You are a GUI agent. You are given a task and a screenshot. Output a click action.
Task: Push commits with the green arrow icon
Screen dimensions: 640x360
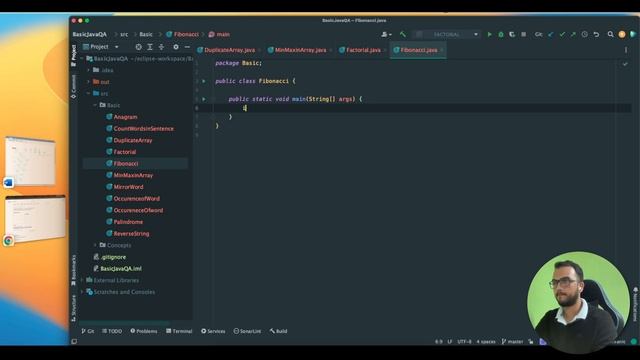point(573,35)
